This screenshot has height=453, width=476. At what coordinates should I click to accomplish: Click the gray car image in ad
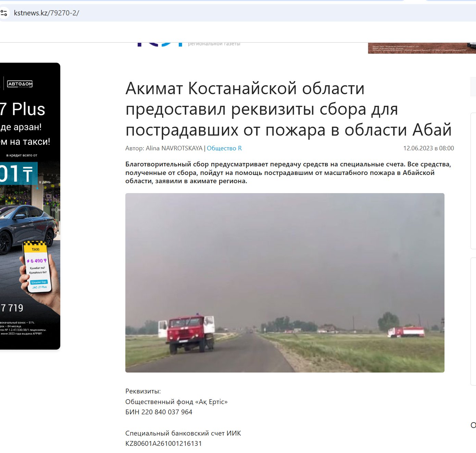(x=27, y=226)
